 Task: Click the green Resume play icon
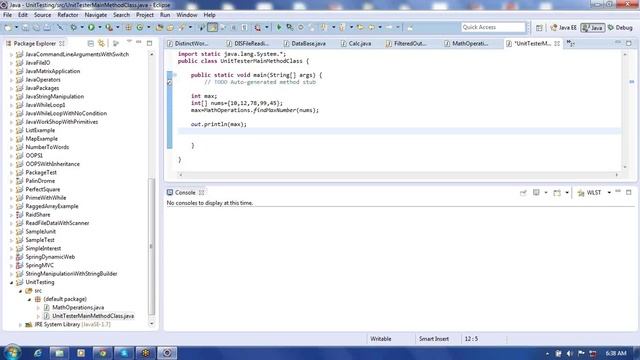pos(279,27)
